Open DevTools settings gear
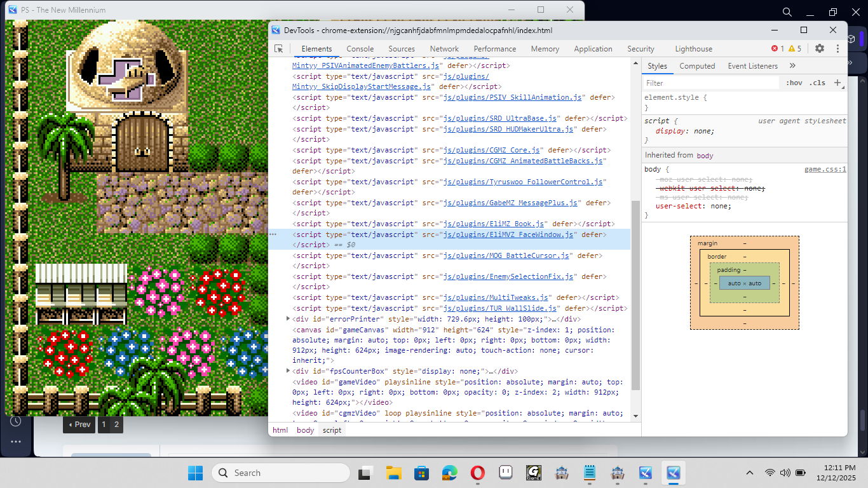The image size is (868, 488). [x=820, y=48]
